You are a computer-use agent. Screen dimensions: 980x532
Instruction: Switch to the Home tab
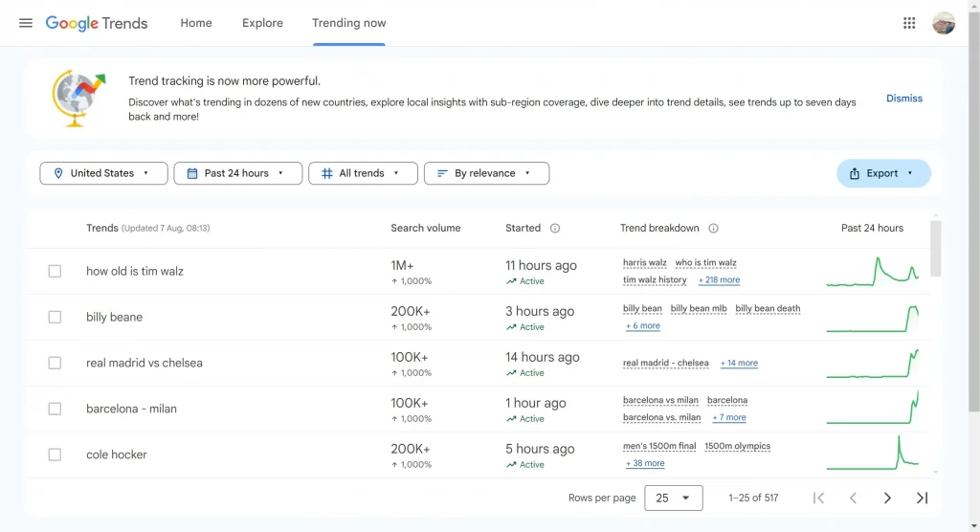click(x=196, y=23)
